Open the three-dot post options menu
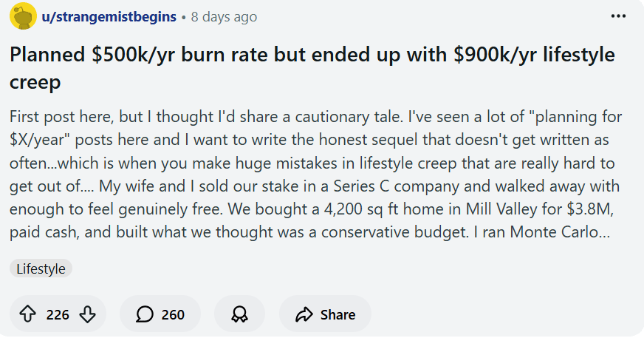Image resolution: width=644 pixels, height=338 pixels. click(618, 16)
